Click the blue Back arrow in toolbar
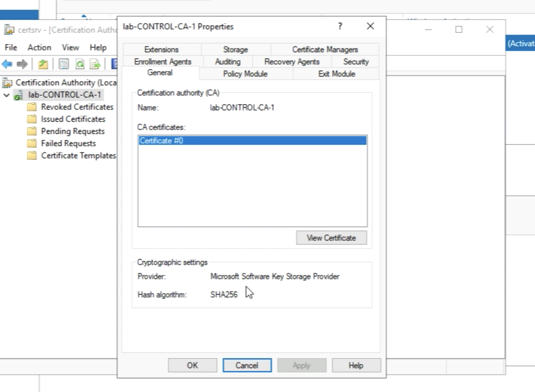Screen dimensions: 535x392 7,64
